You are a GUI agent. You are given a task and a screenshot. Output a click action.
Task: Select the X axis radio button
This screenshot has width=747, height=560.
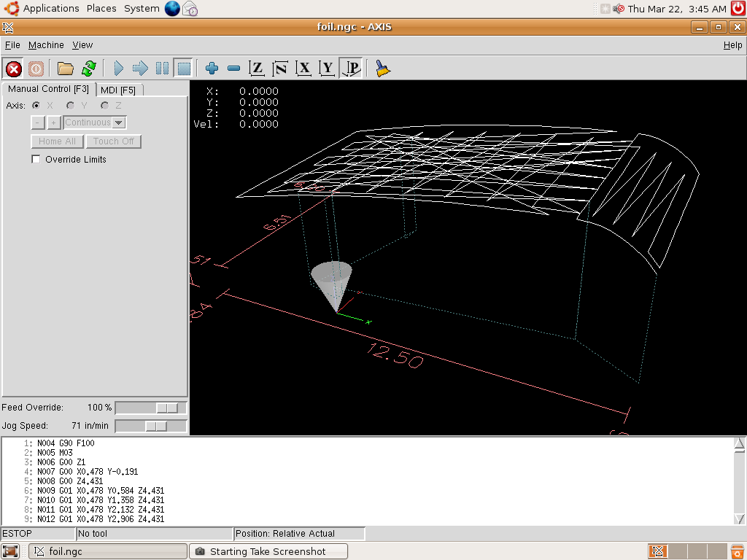(36, 106)
